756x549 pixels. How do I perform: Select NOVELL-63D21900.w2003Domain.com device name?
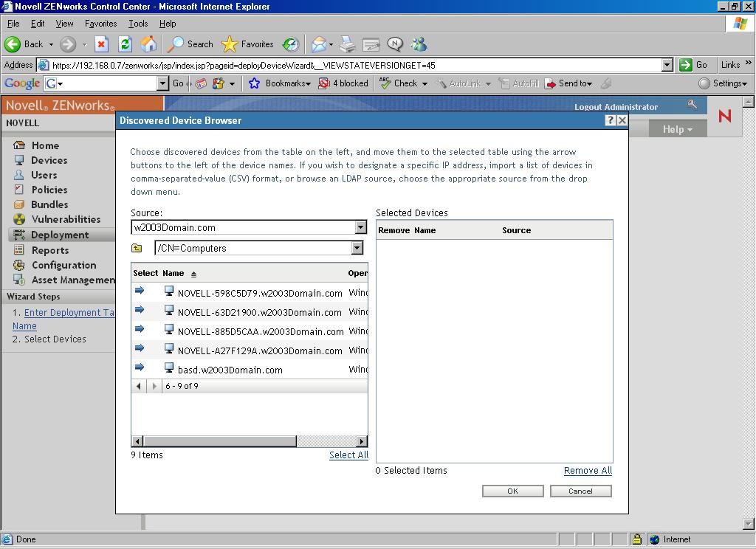click(x=259, y=312)
